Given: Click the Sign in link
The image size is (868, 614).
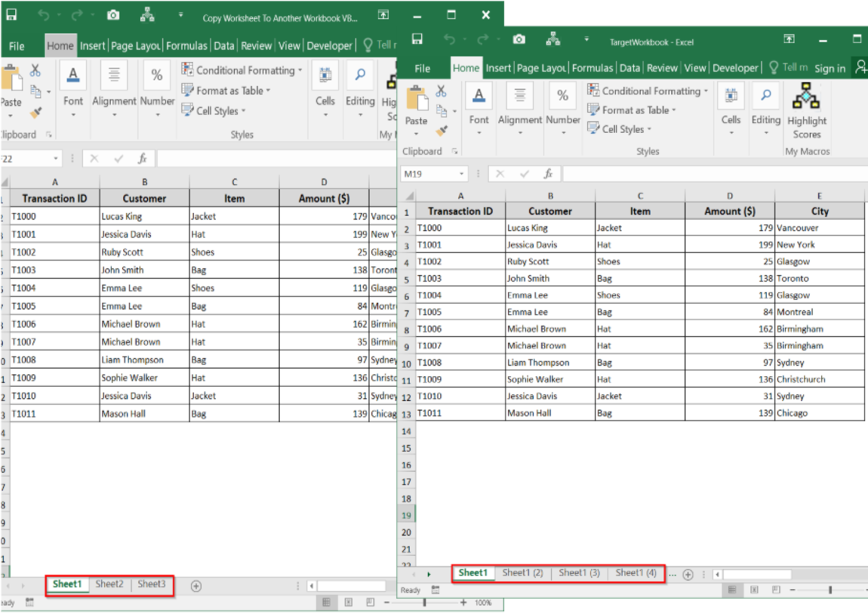Looking at the screenshot, I should click(x=830, y=68).
